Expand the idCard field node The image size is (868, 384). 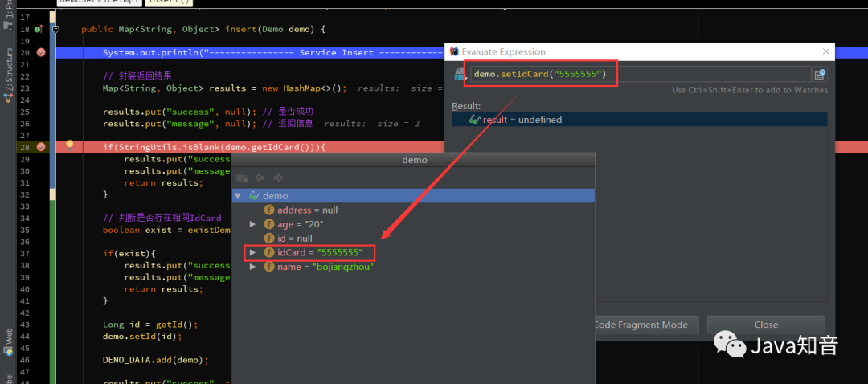tap(252, 252)
